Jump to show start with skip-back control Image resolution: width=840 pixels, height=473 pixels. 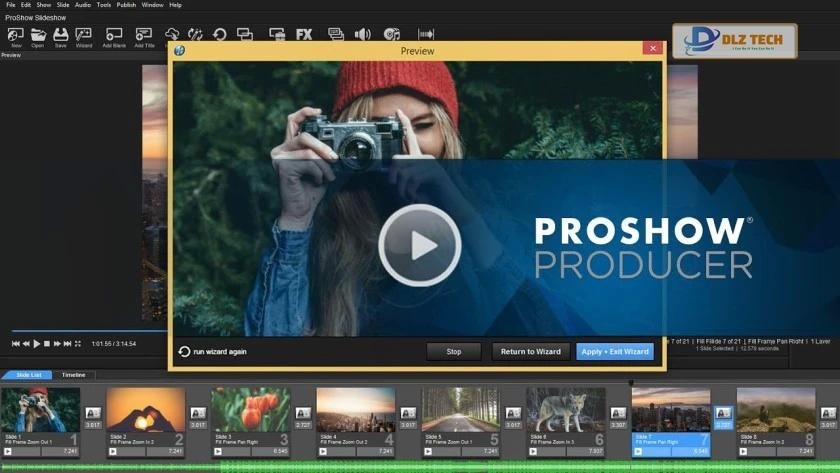click(16, 343)
